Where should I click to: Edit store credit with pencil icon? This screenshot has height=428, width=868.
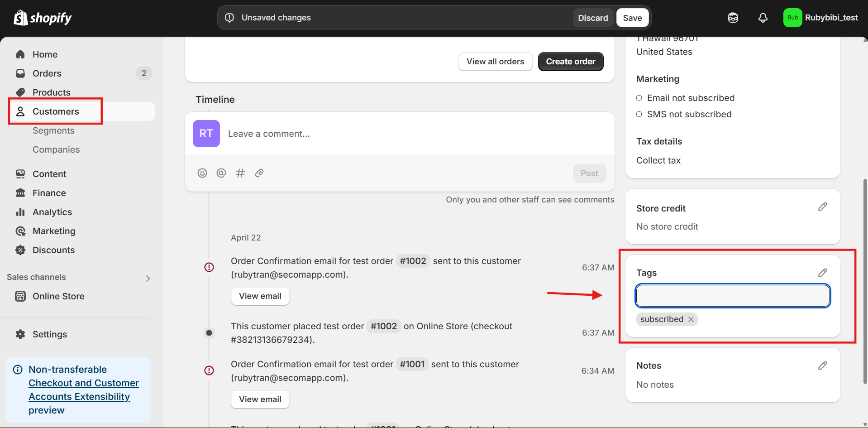coord(823,207)
